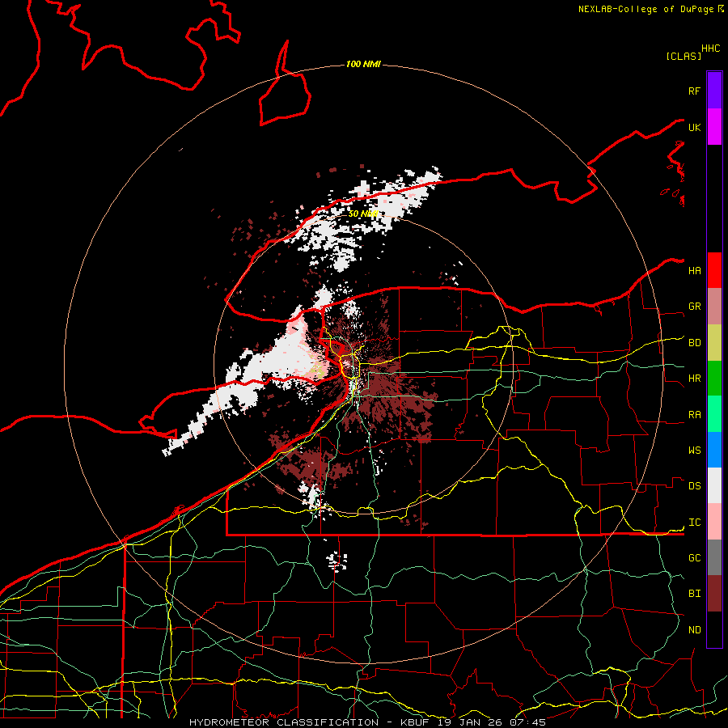This screenshot has height=728, width=728.
Task: Click the HA red legend swatch
Action: 714,270
